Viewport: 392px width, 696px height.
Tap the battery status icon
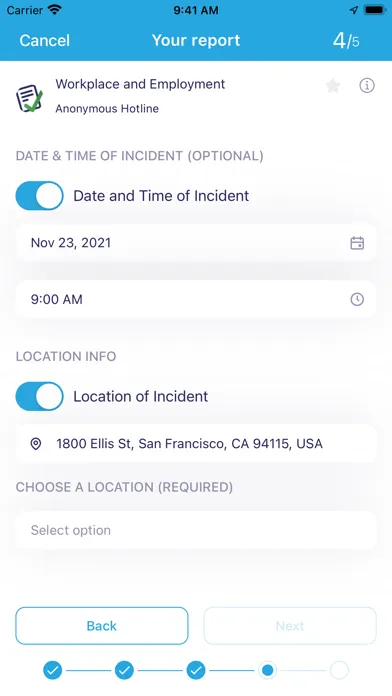[x=374, y=10]
